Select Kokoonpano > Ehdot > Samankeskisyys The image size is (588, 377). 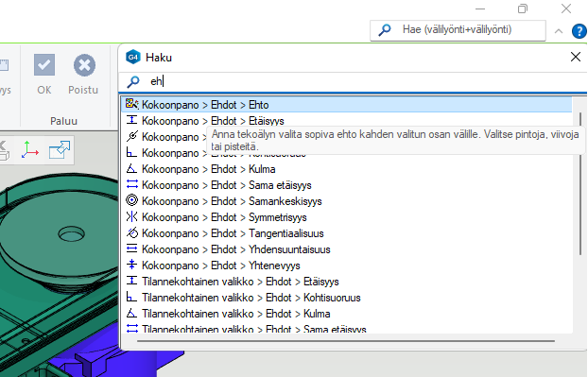tap(347, 201)
